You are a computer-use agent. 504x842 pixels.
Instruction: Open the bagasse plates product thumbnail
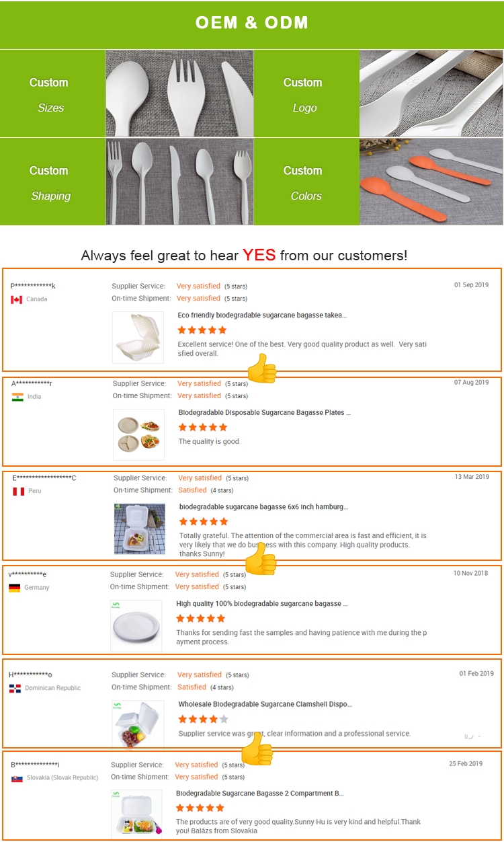pos(138,434)
